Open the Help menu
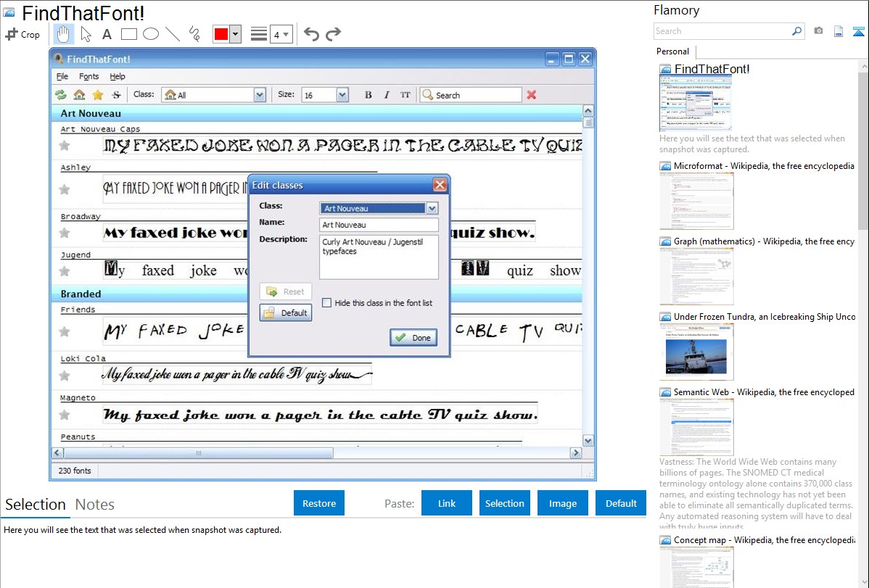Image resolution: width=869 pixels, height=588 pixels. 117,76
